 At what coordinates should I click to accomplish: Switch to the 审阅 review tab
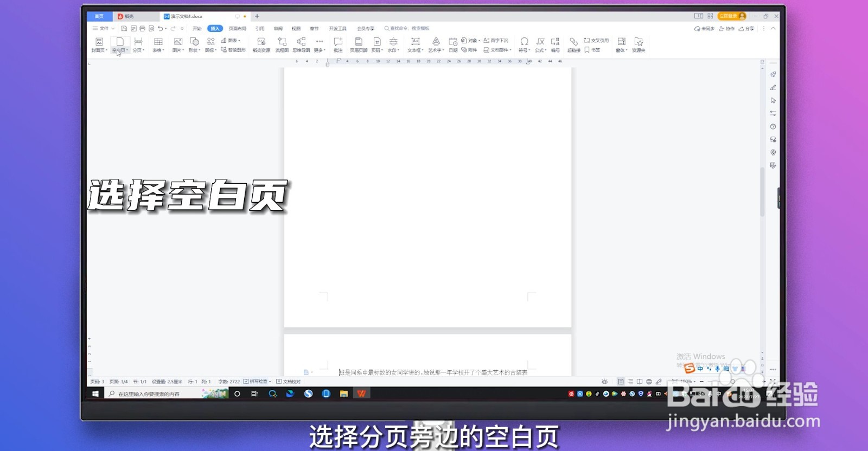tap(278, 29)
